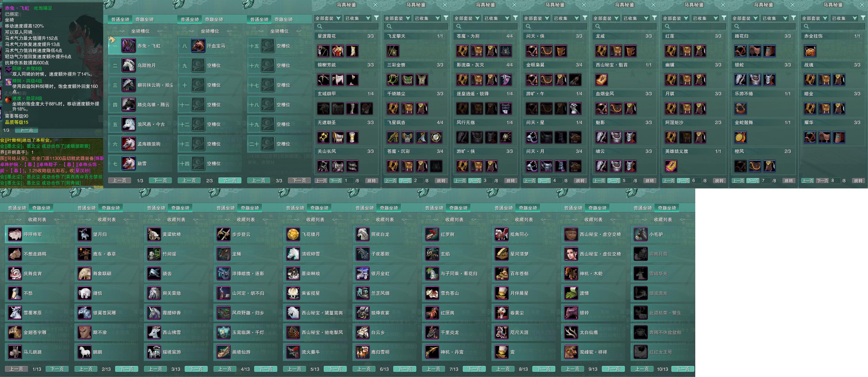Expand 全部套装 dropdown above 苍魔·为别 set
The image size is (868, 377).
click(467, 18)
